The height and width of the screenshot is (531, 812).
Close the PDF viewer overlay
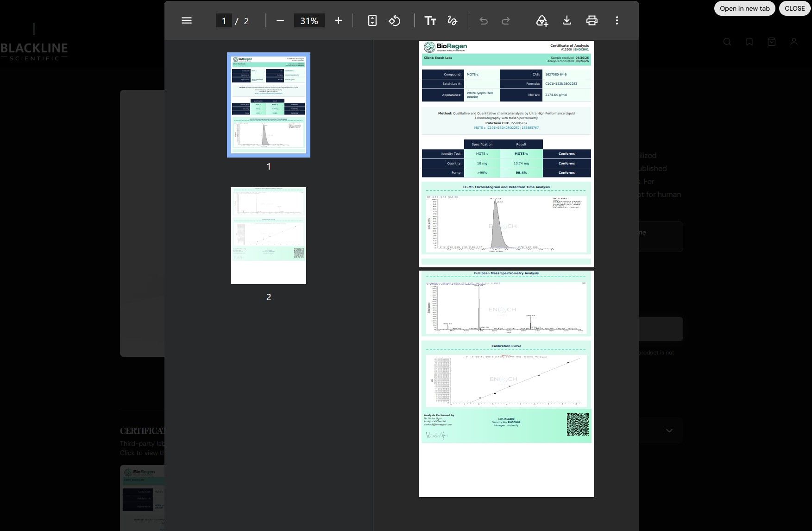pyautogui.click(x=795, y=8)
